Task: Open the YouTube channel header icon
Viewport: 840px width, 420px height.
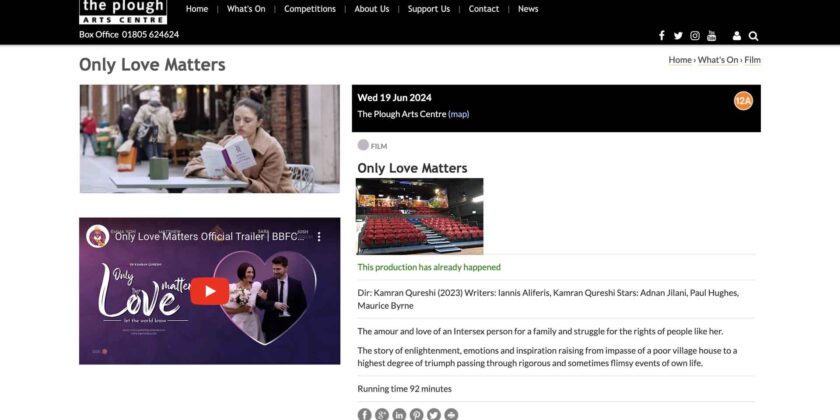Action: tap(712, 35)
